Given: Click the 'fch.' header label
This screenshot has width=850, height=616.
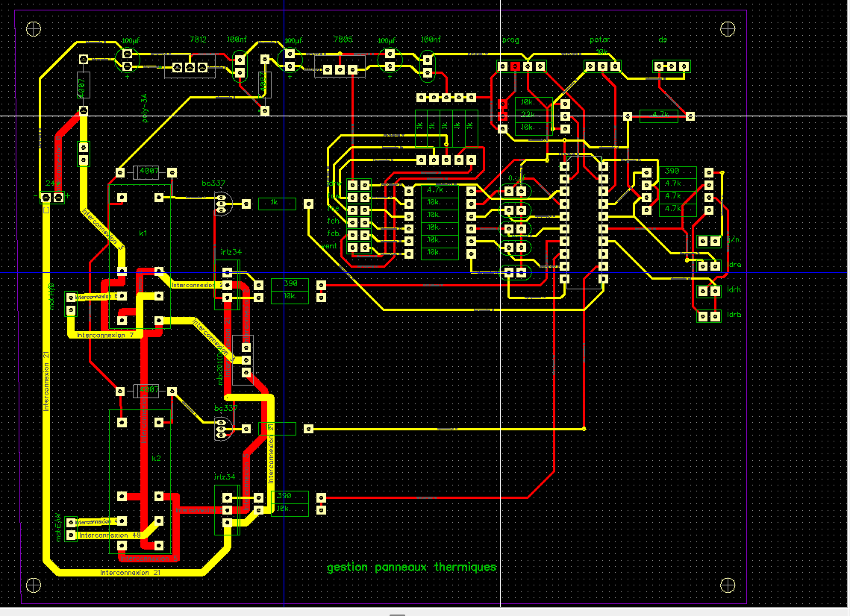Looking at the screenshot, I should (x=334, y=221).
